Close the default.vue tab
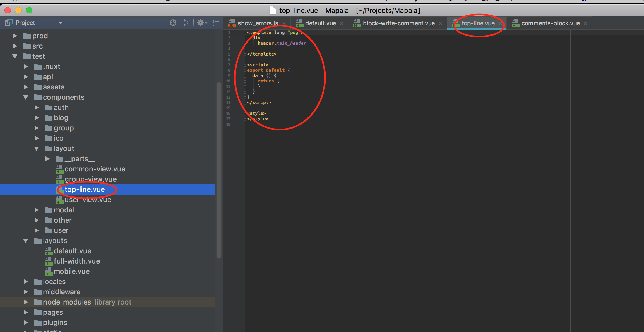Viewport: 644px width, 332px height. tap(342, 23)
